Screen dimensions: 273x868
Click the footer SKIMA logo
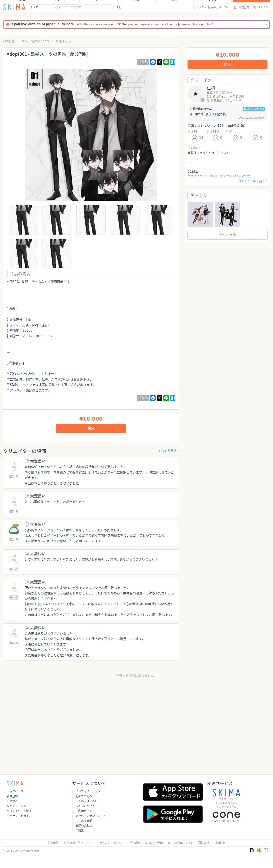point(15,783)
